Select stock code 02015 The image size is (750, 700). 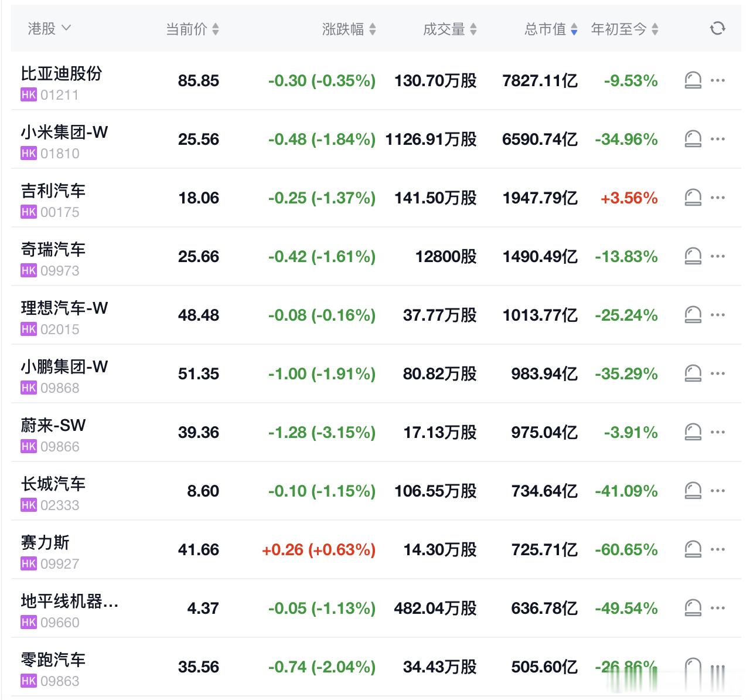point(60,329)
